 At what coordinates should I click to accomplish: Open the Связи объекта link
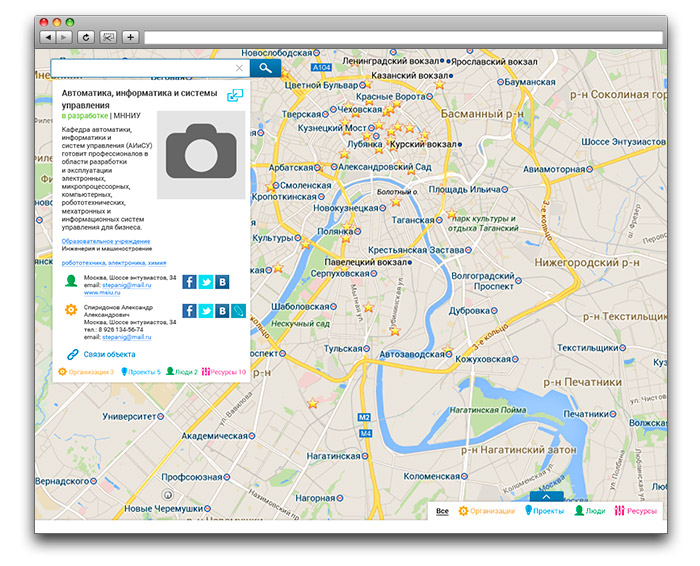pyautogui.click(x=108, y=354)
